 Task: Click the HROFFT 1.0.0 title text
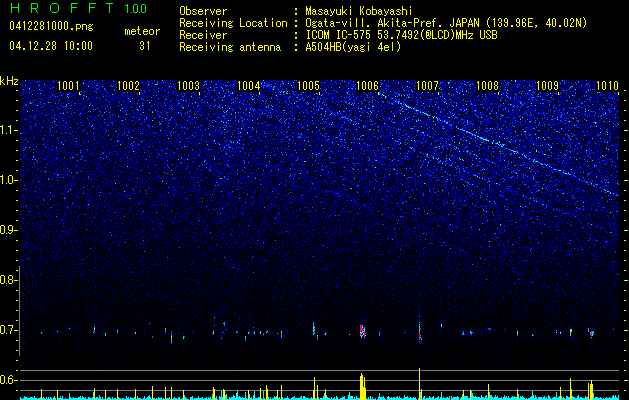tap(78, 8)
